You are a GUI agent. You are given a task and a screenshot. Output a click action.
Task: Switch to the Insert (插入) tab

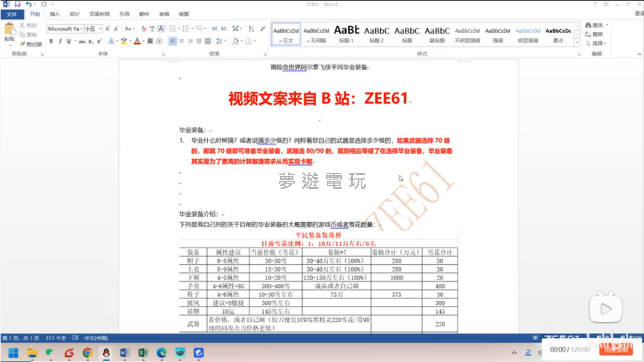55,14
